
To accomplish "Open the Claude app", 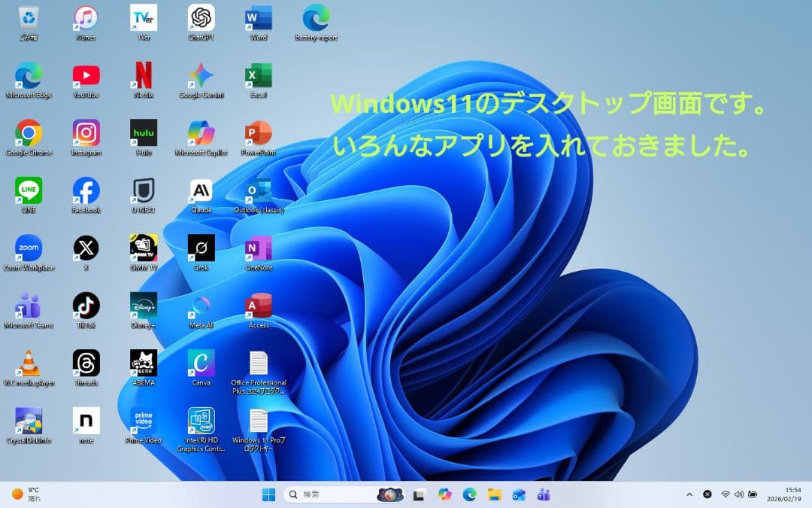I will click(199, 190).
